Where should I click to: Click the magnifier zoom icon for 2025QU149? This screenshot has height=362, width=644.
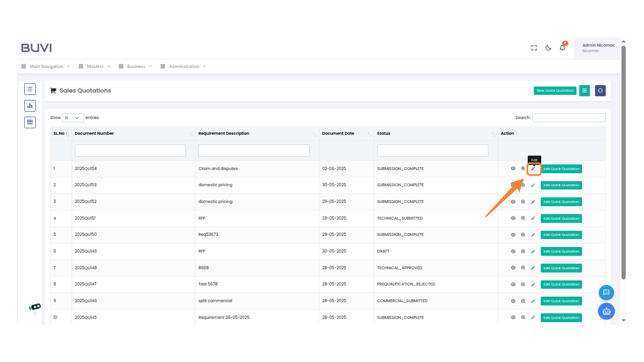pos(523,251)
